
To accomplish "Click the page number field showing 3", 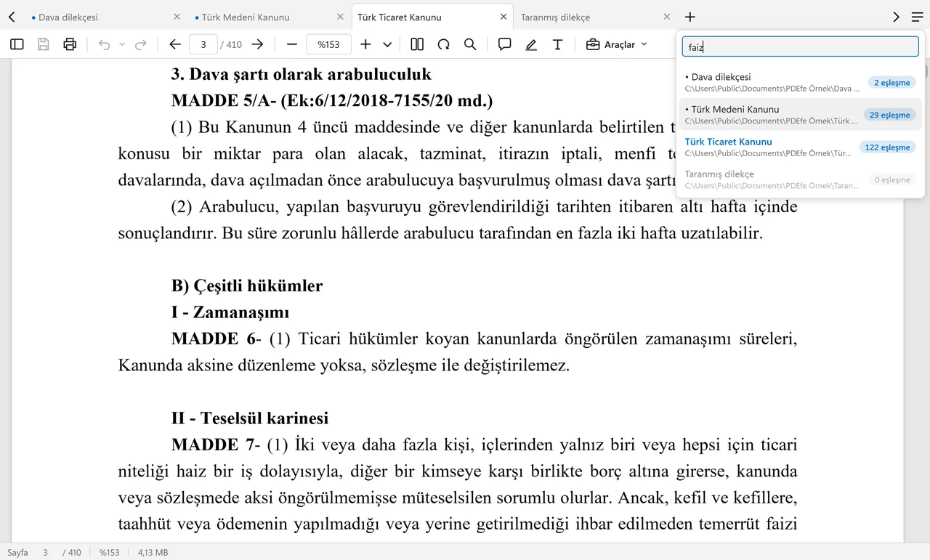I will tap(203, 44).
